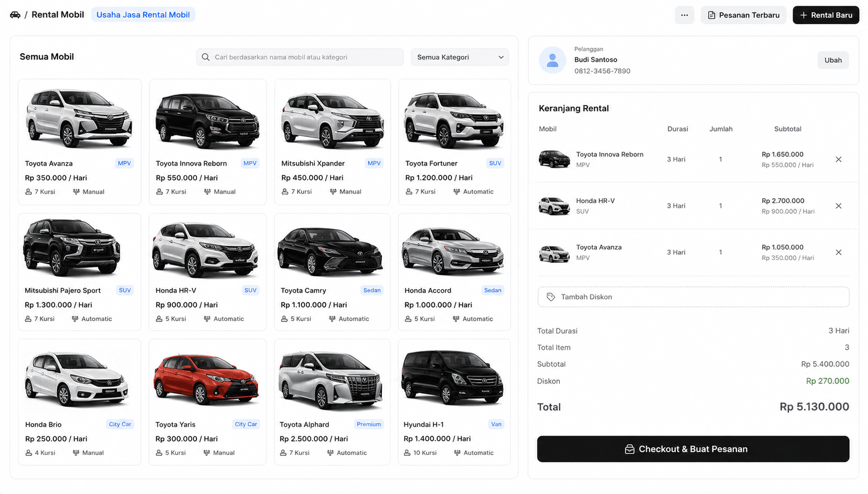Viewport: 868px width, 494px height.
Task: Click the Rental Mobil breadcrumb title
Action: tap(57, 15)
